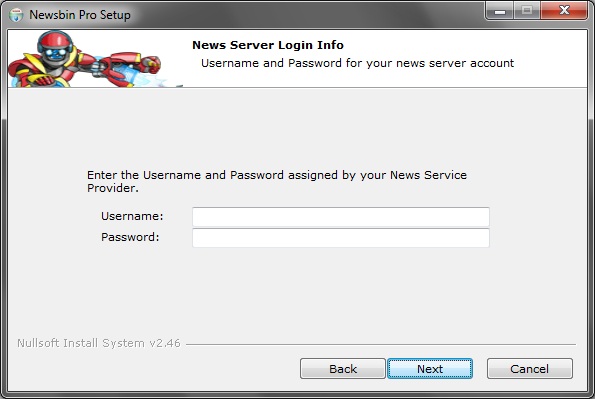
Task: Click the Newsbin Pro Setup title bar icon
Action: (x=16, y=15)
